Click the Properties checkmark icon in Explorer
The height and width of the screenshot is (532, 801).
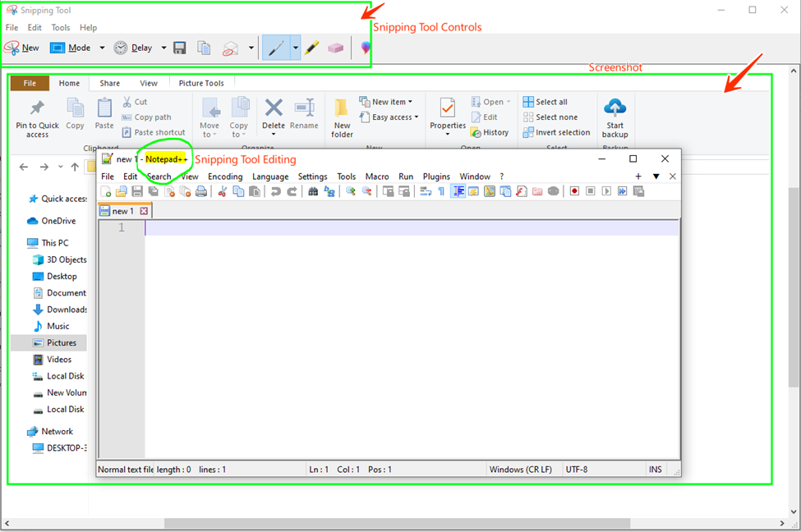click(x=448, y=108)
